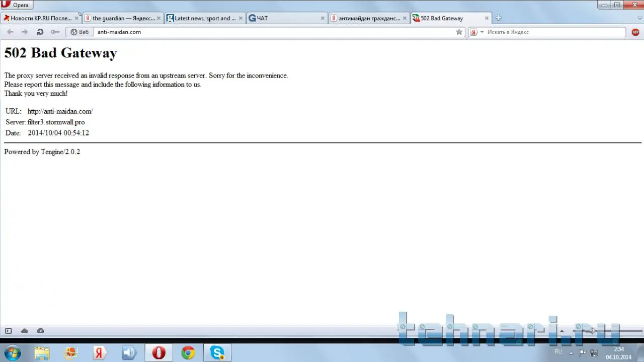Close the Latest news, sport tab
This screenshot has width=644, height=362.
[x=240, y=18]
